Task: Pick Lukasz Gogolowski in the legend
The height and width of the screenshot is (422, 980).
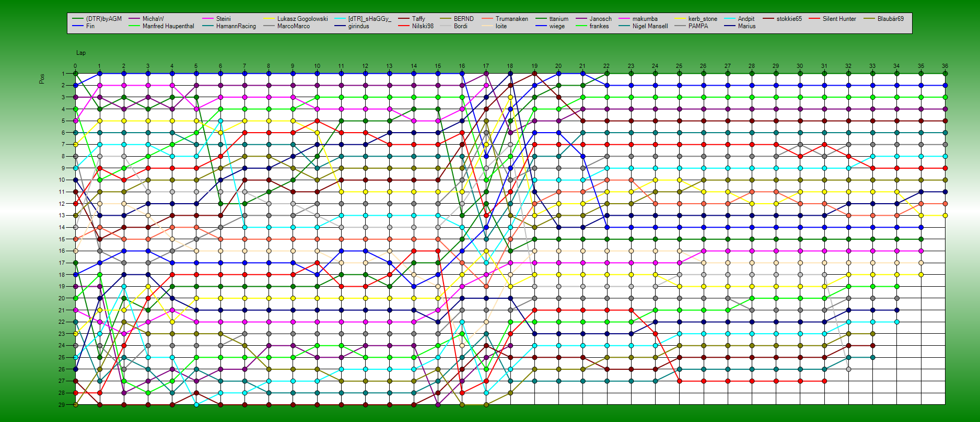Action: [x=302, y=19]
